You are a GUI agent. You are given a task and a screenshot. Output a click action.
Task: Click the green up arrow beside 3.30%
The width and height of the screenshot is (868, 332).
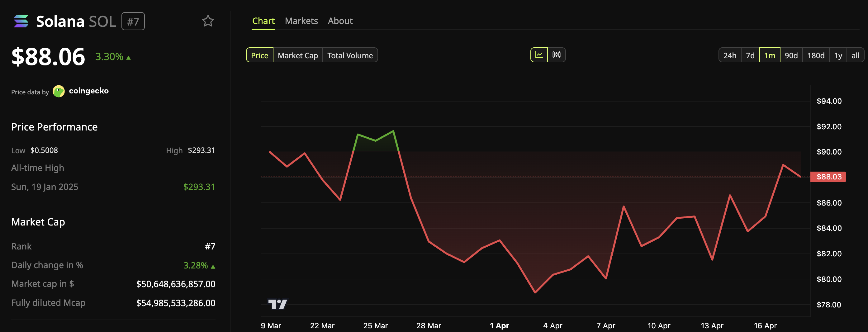click(x=128, y=58)
